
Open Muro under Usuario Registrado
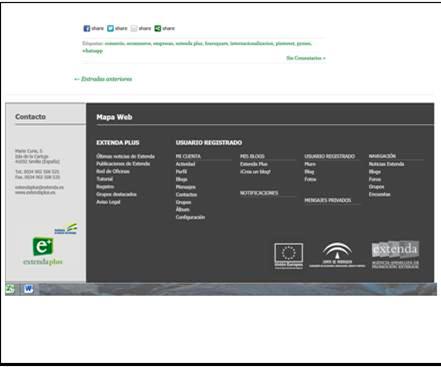(x=310, y=164)
